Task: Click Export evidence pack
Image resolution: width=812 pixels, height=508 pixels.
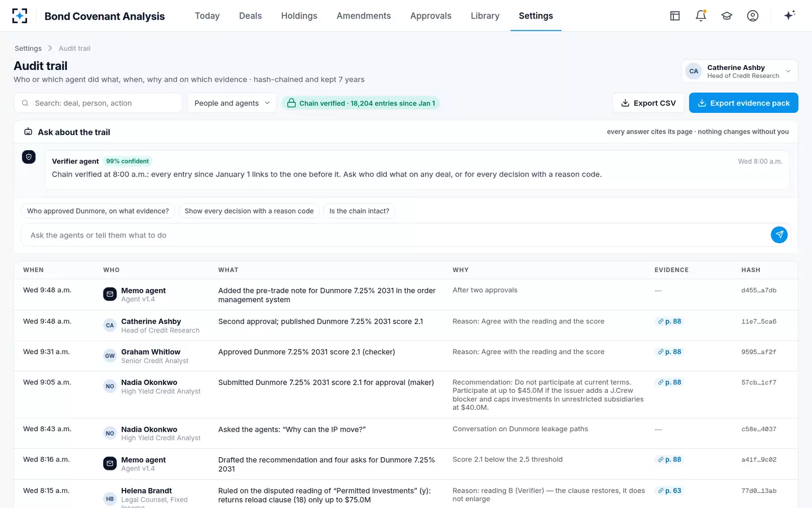Action: pyautogui.click(x=744, y=103)
